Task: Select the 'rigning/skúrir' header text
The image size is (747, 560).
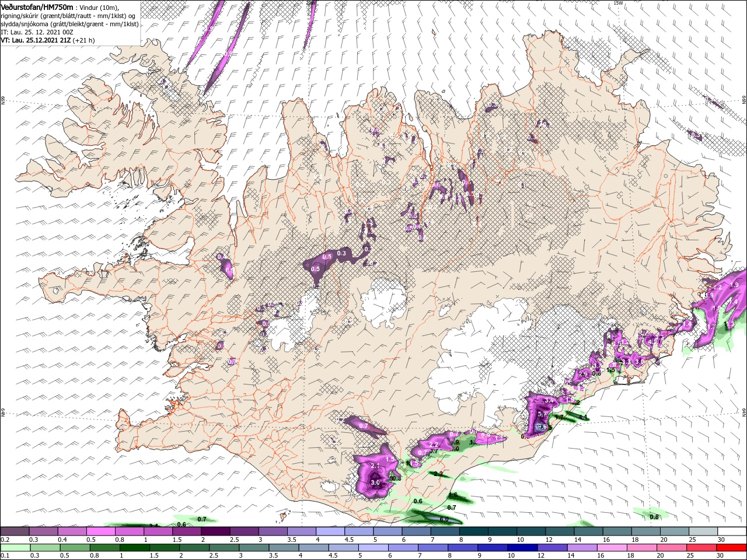Action: (x=20, y=16)
